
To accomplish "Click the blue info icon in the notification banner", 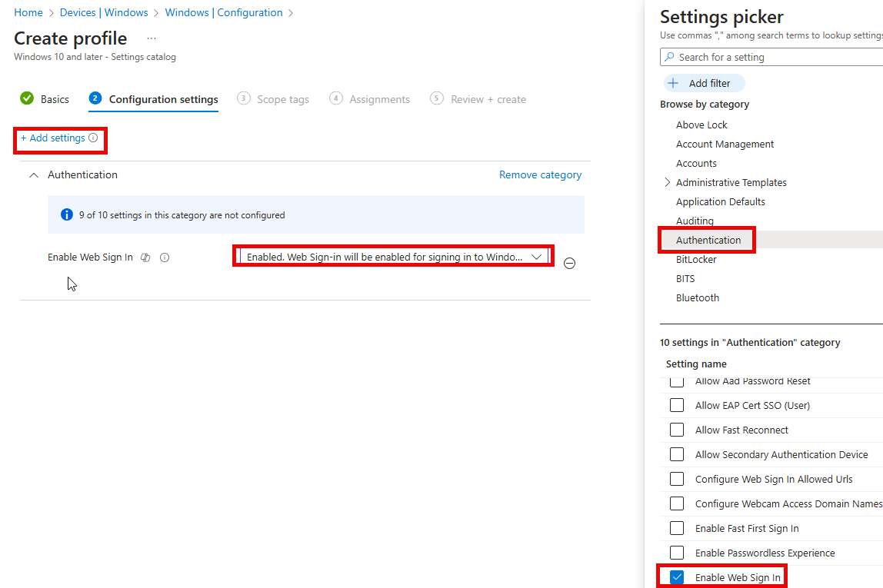I will (67, 215).
